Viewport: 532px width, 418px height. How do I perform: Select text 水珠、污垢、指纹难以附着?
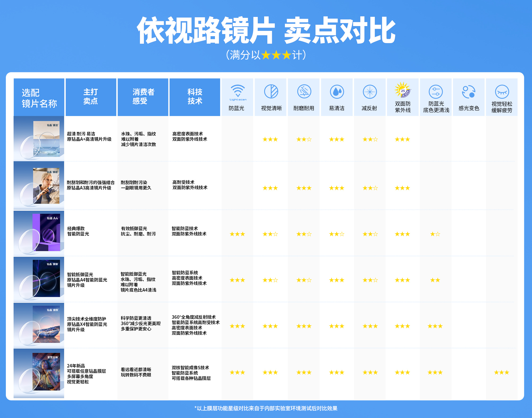click(x=139, y=136)
